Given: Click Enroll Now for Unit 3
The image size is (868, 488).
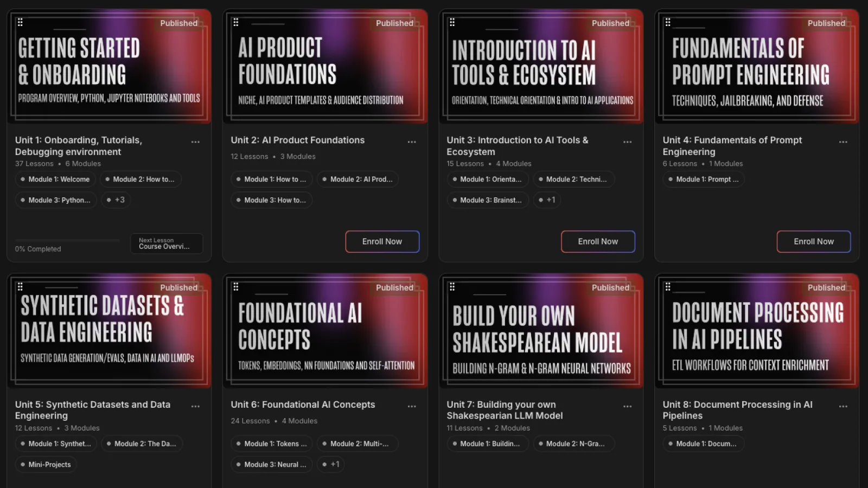Looking at the screenshot, I should (598, 242).
